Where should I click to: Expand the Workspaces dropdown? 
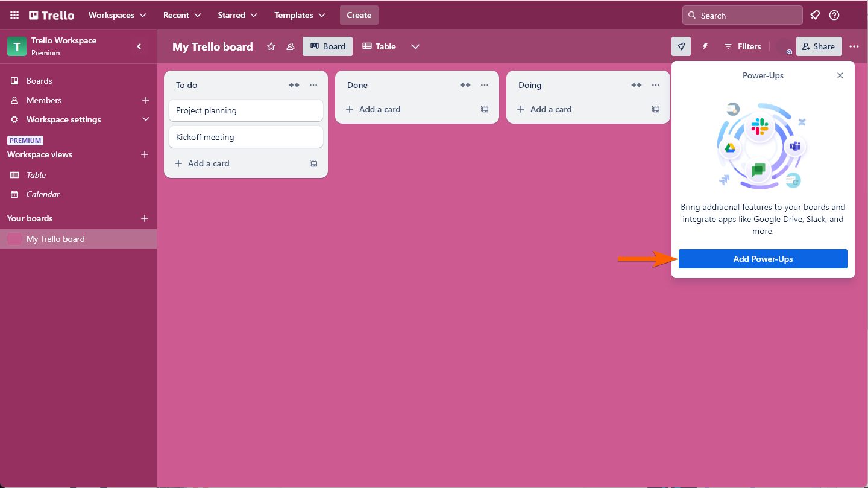pos(118,15)
